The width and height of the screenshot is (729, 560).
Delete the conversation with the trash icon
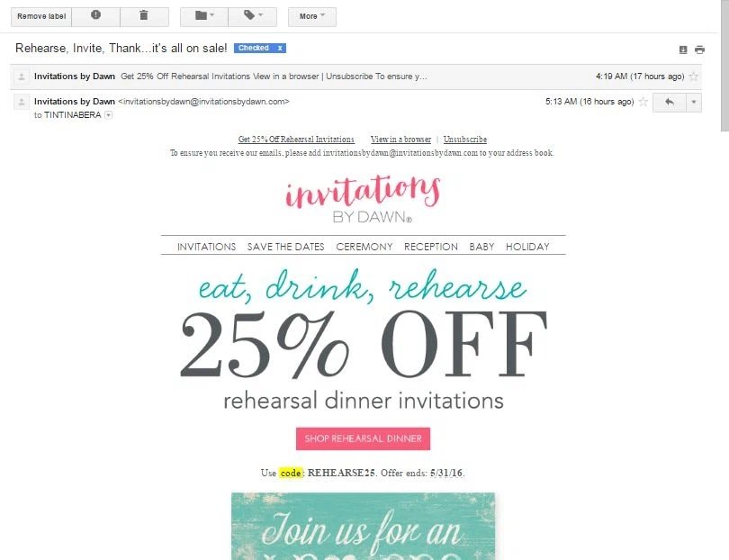[x=144, y=16]
